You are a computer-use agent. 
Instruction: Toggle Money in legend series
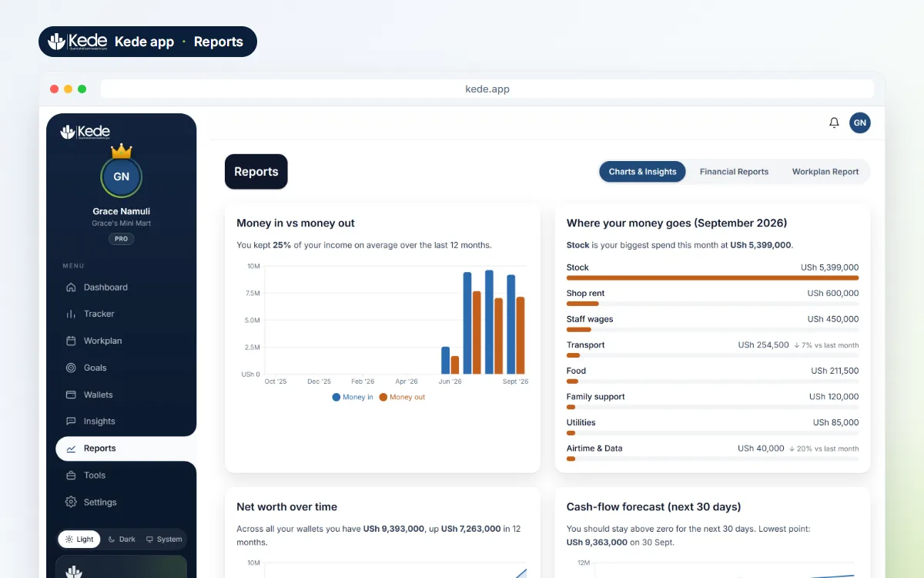pos(353,397)
